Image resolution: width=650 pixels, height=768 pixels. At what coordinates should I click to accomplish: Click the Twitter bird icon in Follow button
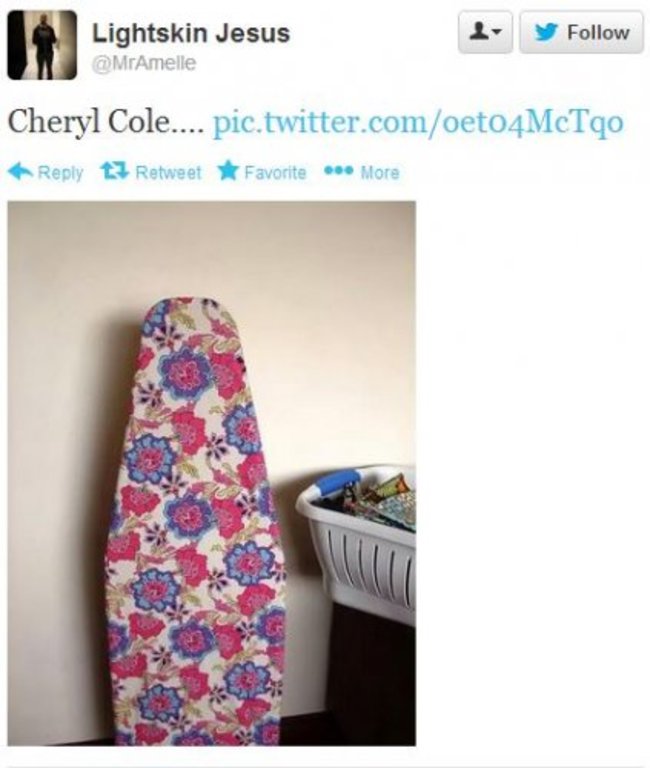coord(546,32)
